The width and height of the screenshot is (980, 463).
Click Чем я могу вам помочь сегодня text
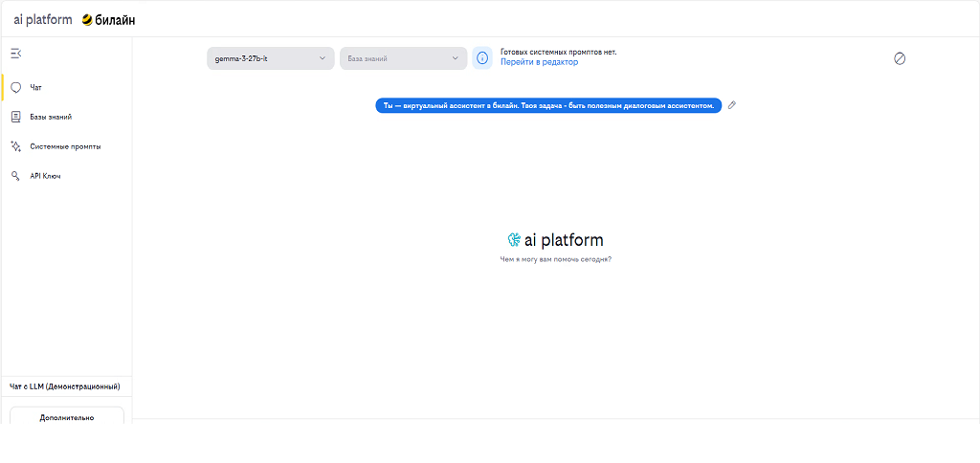[556, 258]
